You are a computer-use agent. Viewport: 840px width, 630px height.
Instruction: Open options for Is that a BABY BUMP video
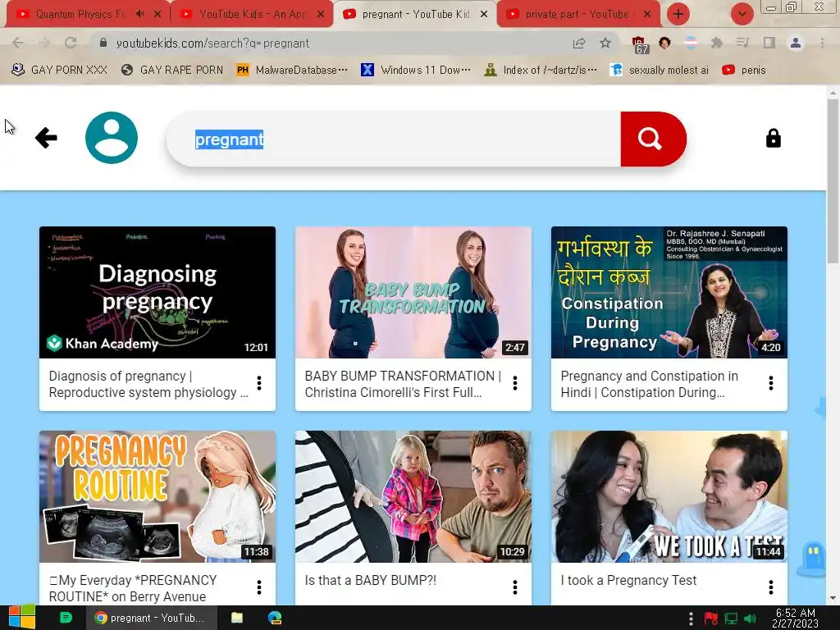click(x=515, y=587)
